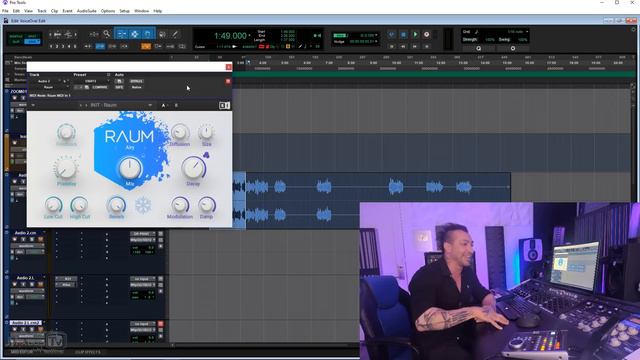Open the Track menu
640x360 pixels.
click(x=42, y=11)
